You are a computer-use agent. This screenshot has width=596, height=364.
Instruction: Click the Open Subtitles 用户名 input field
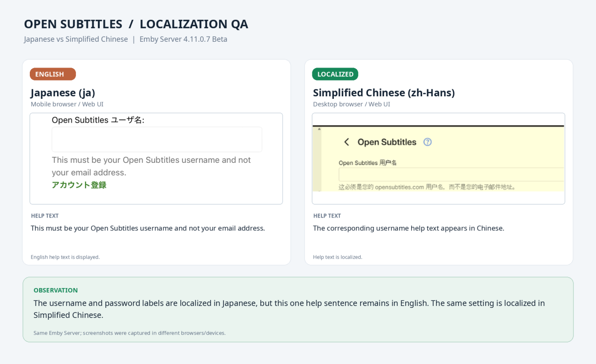[451, 174]
